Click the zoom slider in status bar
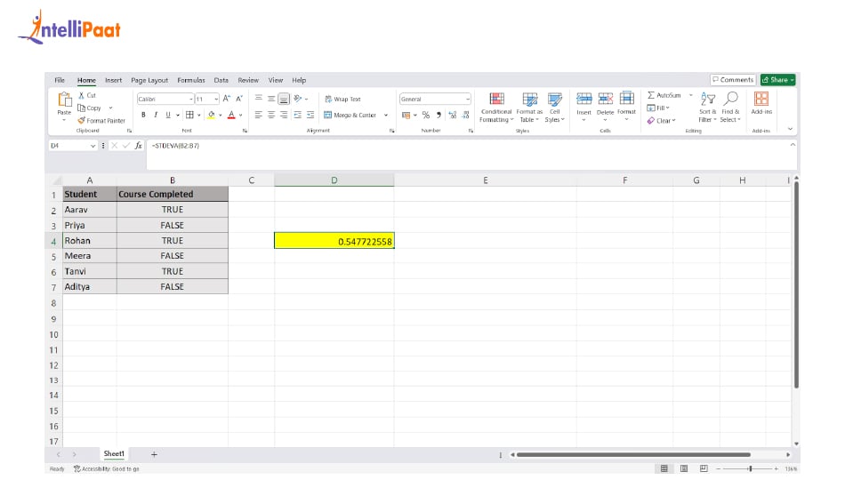The height and width of the screenshot is (504, 845). 750,468
